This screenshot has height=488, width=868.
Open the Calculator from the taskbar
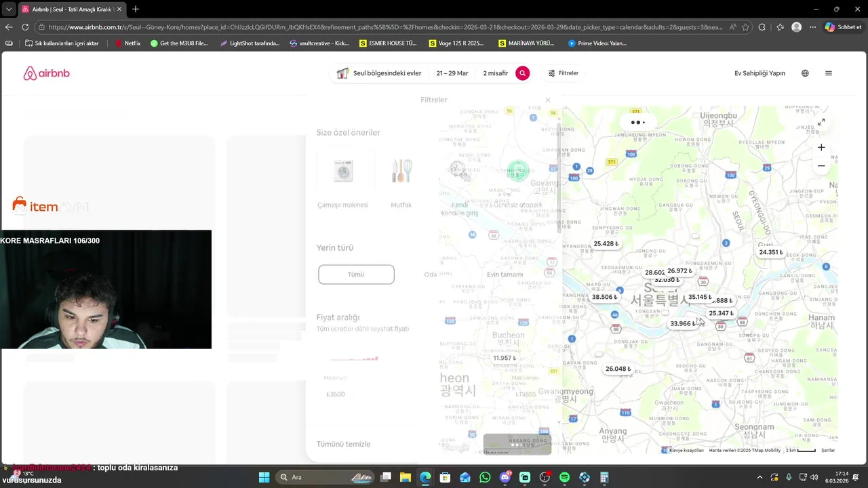pos(604,477)
